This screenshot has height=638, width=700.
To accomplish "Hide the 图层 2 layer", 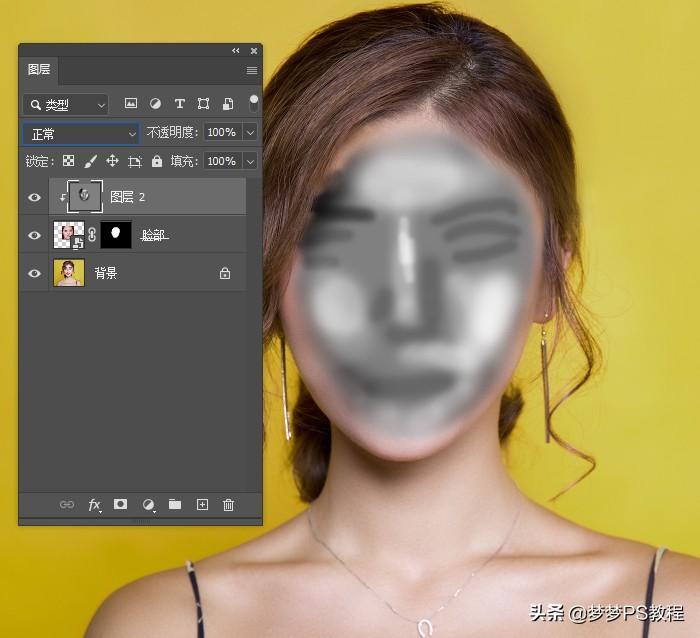I will [35, 197].
